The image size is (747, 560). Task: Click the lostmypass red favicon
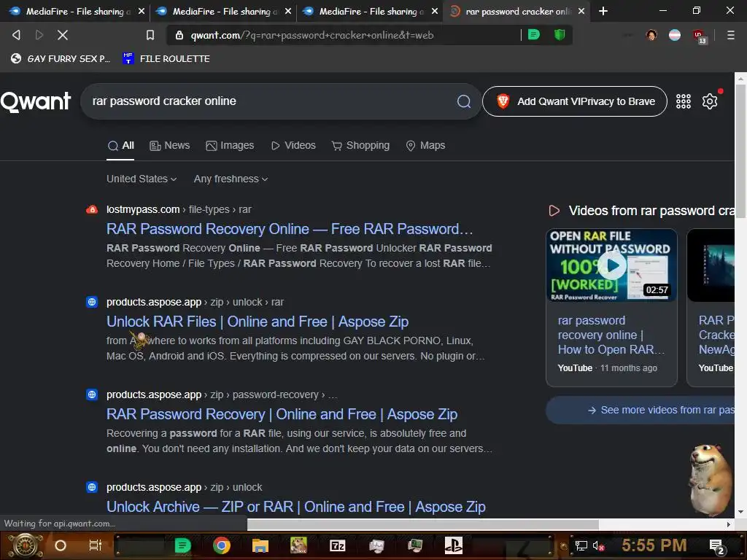point(92,209)
